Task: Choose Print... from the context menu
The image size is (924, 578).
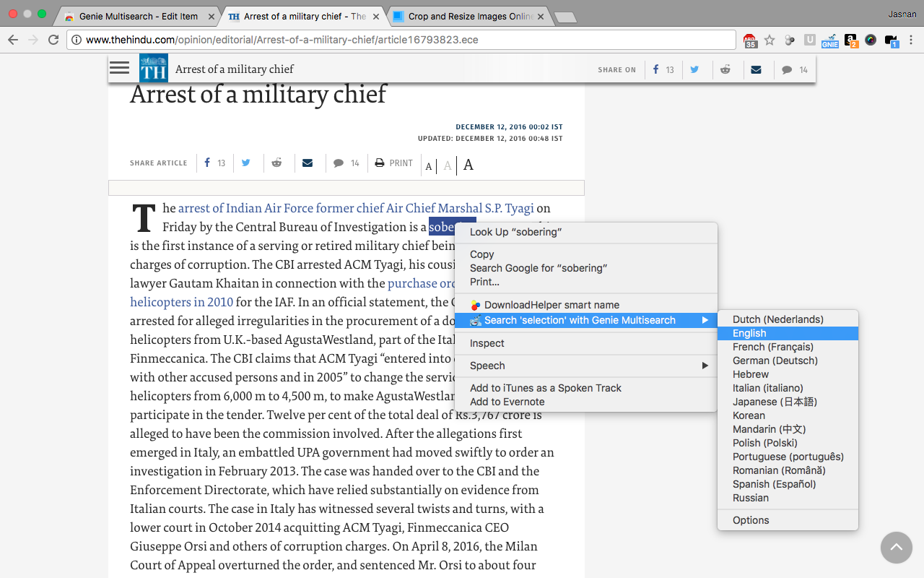Action: pos(586,282)
